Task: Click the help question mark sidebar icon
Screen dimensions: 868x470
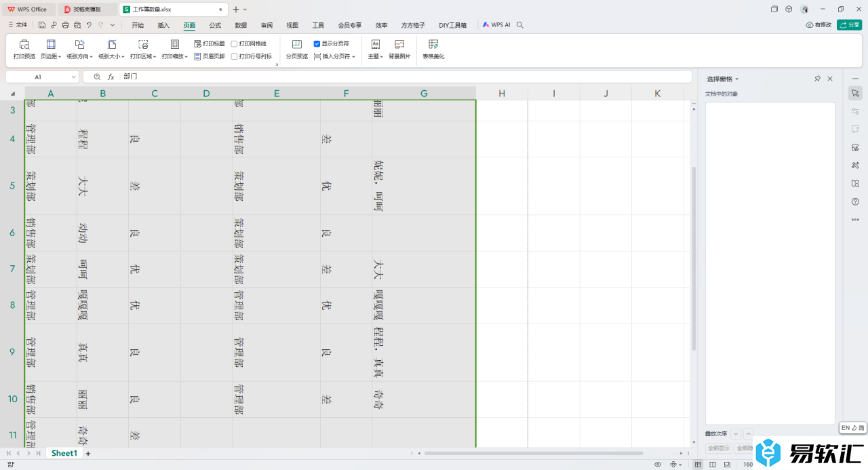Action: tap(855, 201)
